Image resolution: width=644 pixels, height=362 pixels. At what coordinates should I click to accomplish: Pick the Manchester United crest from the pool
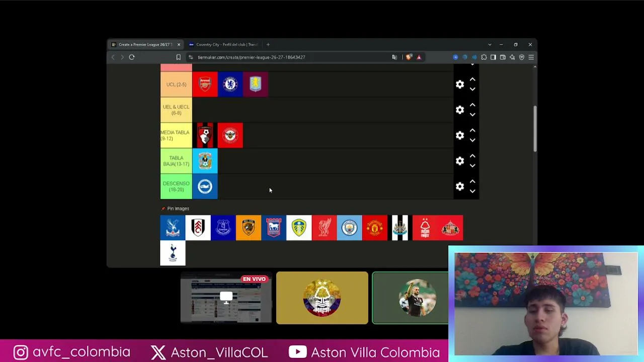point(375,228)
